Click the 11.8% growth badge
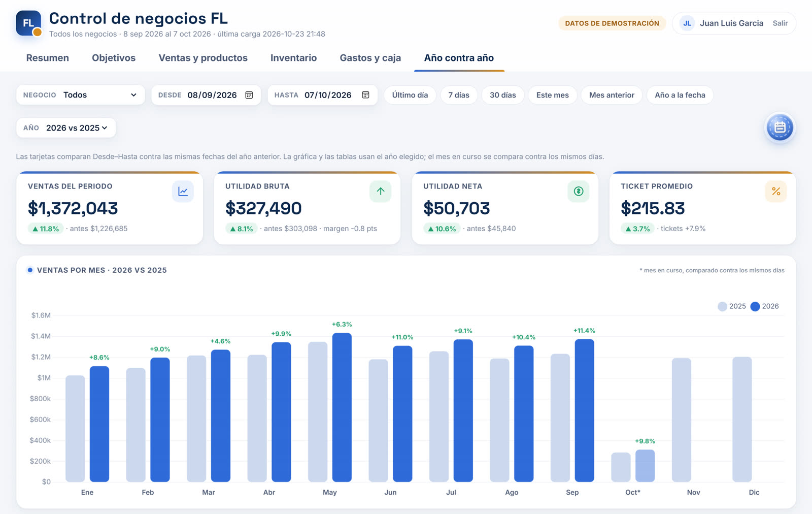The height and width of the screenshot is (514, 812). point(46,229)
